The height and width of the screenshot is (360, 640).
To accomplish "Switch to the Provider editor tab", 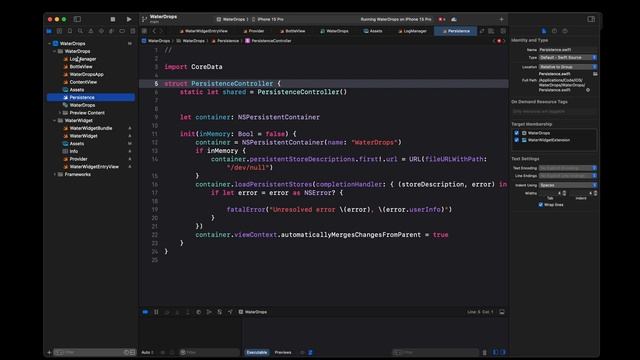I will [x=254, y=31].
